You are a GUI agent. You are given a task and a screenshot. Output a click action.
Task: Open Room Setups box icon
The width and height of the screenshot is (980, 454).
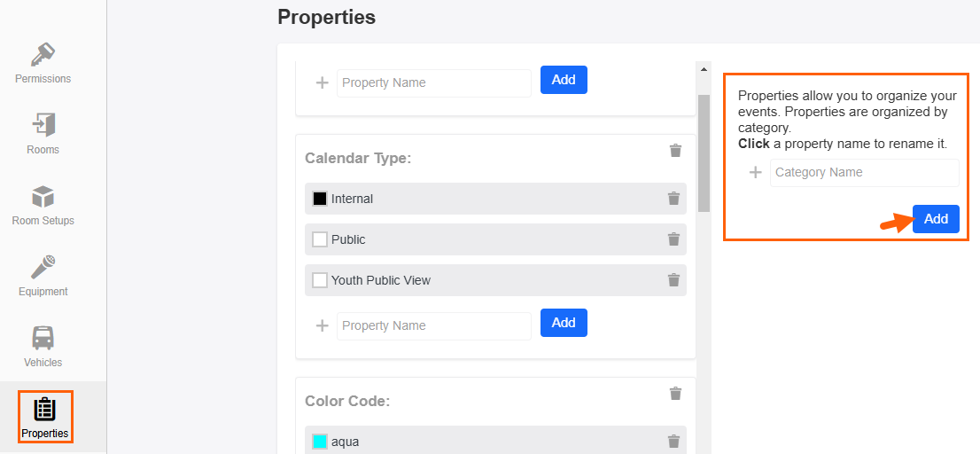click(43, 197)
